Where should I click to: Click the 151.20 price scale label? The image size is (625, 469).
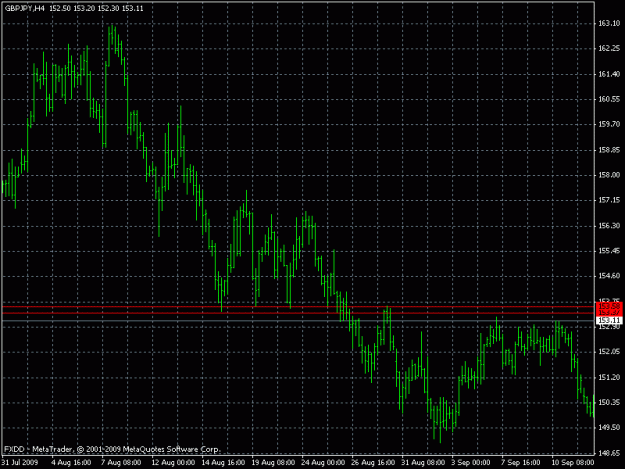click(609, 377)
